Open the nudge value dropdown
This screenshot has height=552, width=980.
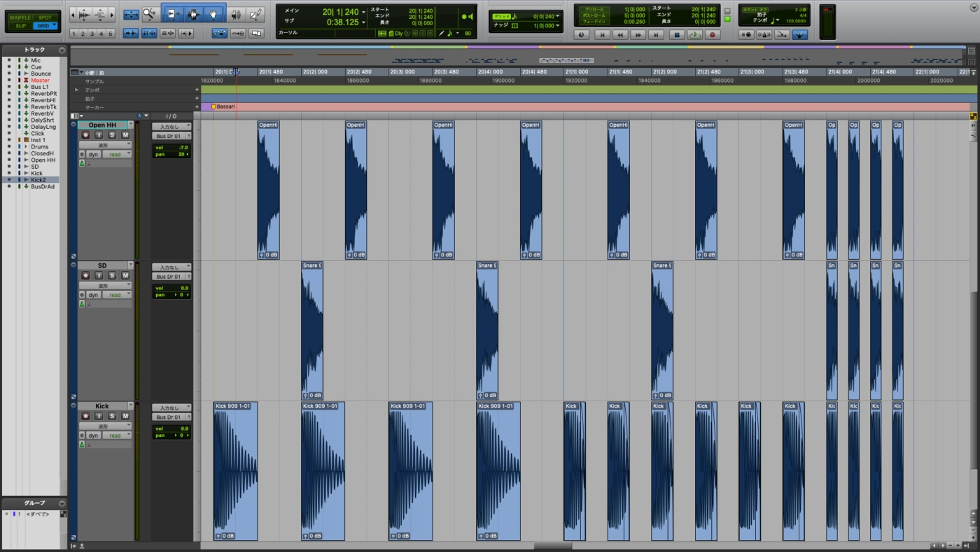point(559,26)
